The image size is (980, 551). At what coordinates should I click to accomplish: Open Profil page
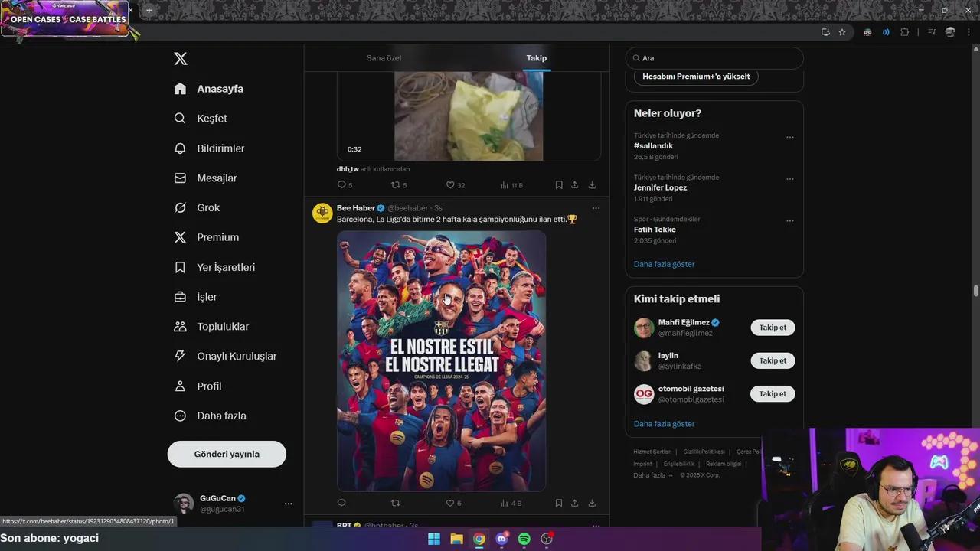coord(198,386)
